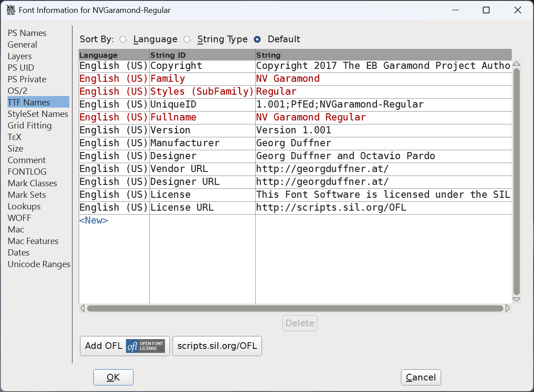Screen dimensions: 534x392
Task: Switch to the Lookups section
Action: [24, 207]
